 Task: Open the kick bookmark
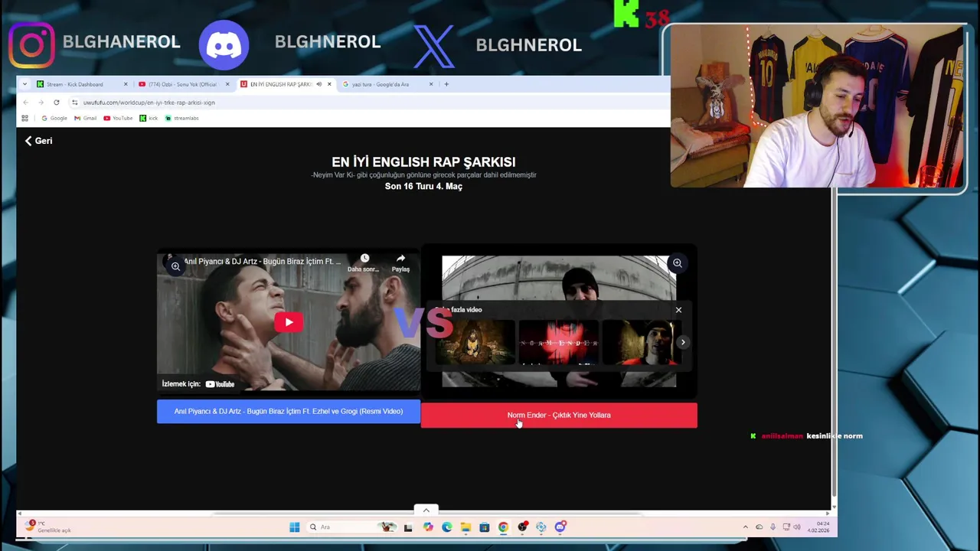(149, 118)
